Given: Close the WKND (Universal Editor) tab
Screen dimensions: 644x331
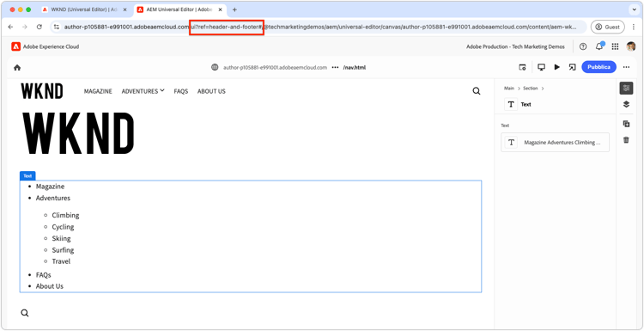Looking at the screenshot, I should 125,9.
